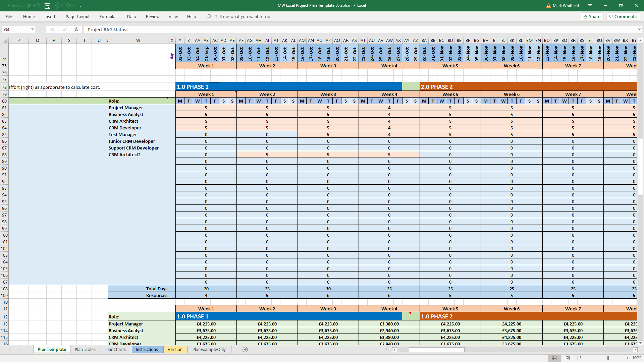Click the zoom slider handle
The image size is (644, 362).
click(x=608, y=358)
